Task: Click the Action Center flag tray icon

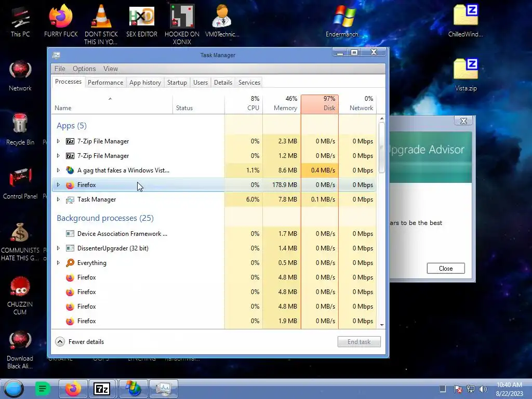Action: pos(458,389)
